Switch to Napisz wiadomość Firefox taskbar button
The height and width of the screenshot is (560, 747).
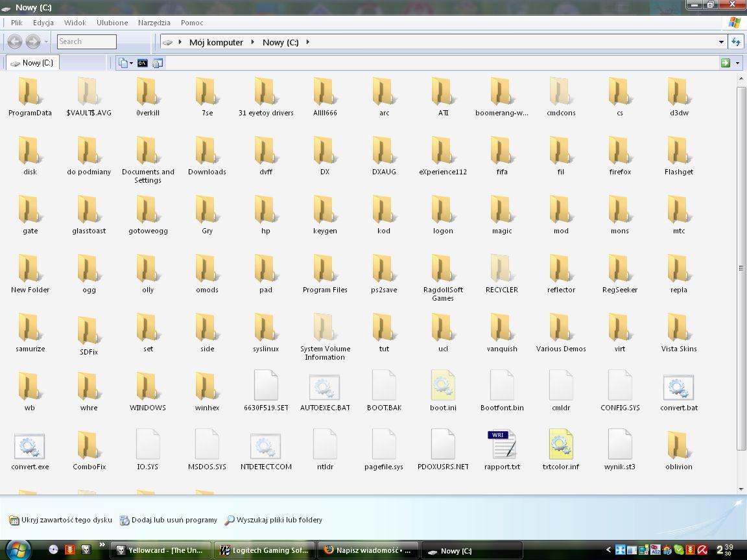(x=368, y=550)
